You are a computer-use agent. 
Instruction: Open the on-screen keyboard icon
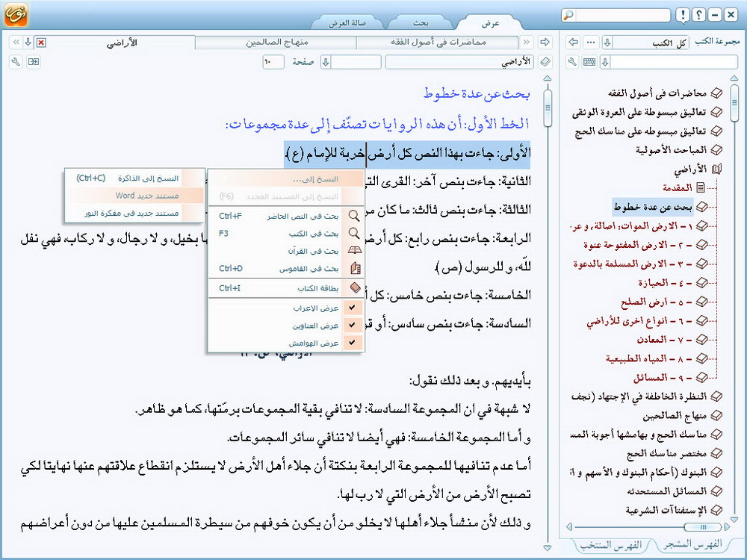pyautogui.click(x=589, y=62)
